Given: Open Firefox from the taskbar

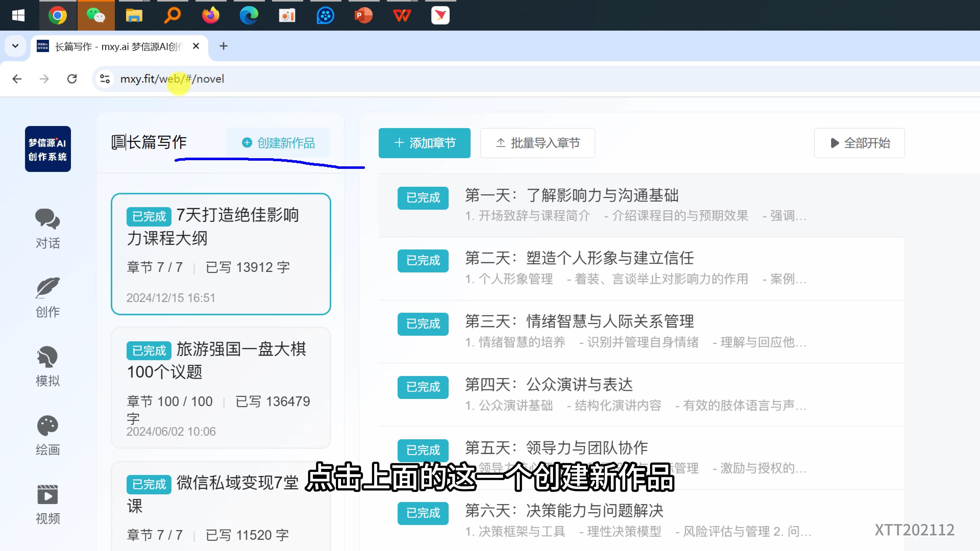Looking at the screenshot, I should (210, 16).
